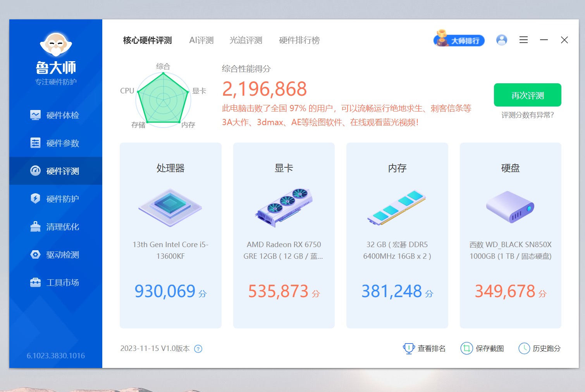The height and width of the screenshot is (392, 585).
Task: Open 工具市场 in the sidebar
Action: (x=56, y=282)
